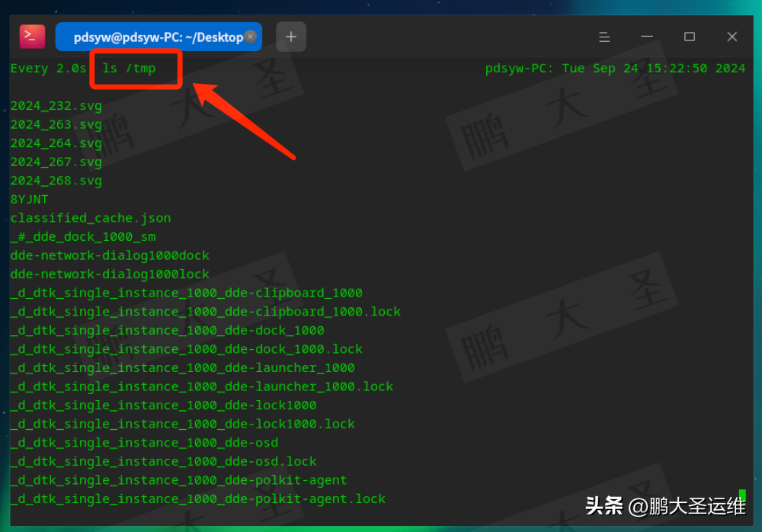Open the terminal hamburger menu
Screen dimensions: 762x532
coord(604,37)
